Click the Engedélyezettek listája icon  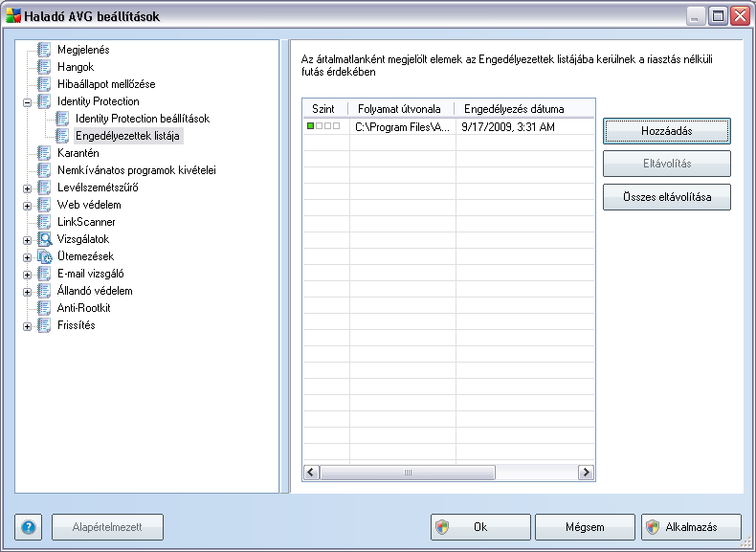[62, 136]
